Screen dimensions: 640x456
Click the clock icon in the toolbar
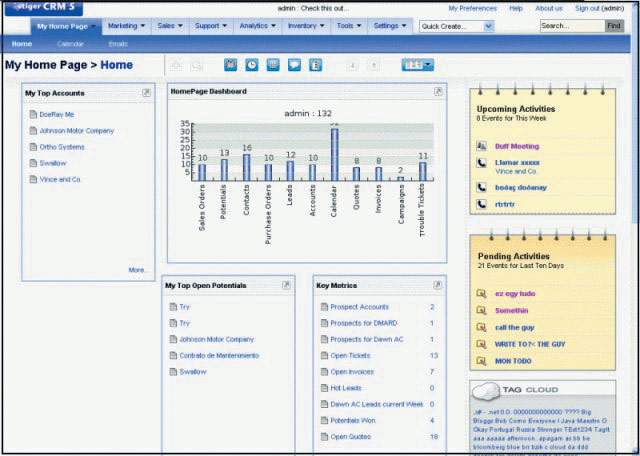(252, 65)
